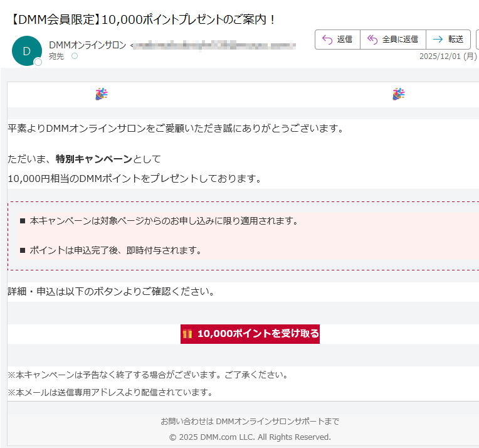Click the text 詳細・申込は以下のボタンより

point(111,291)
